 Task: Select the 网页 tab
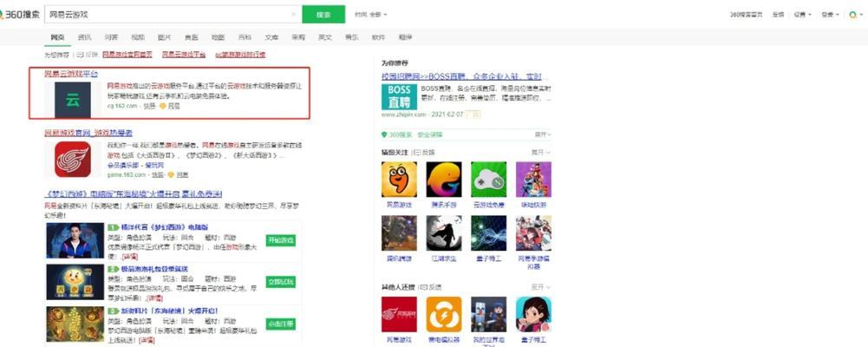[x=57, y=37]
